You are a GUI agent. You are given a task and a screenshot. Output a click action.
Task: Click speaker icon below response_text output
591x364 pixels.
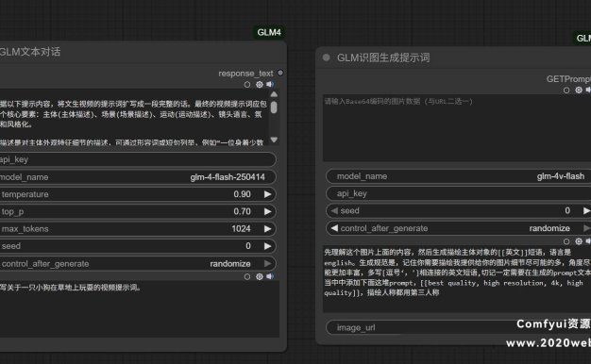point(270,84)
